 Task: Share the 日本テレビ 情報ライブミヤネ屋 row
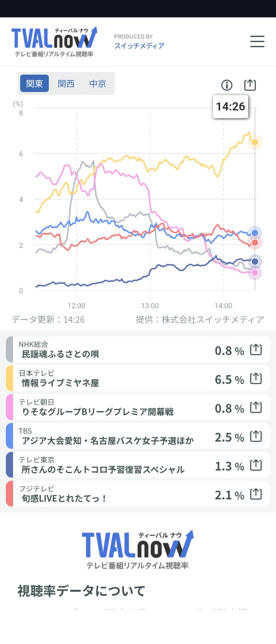[x=256, y=379]
